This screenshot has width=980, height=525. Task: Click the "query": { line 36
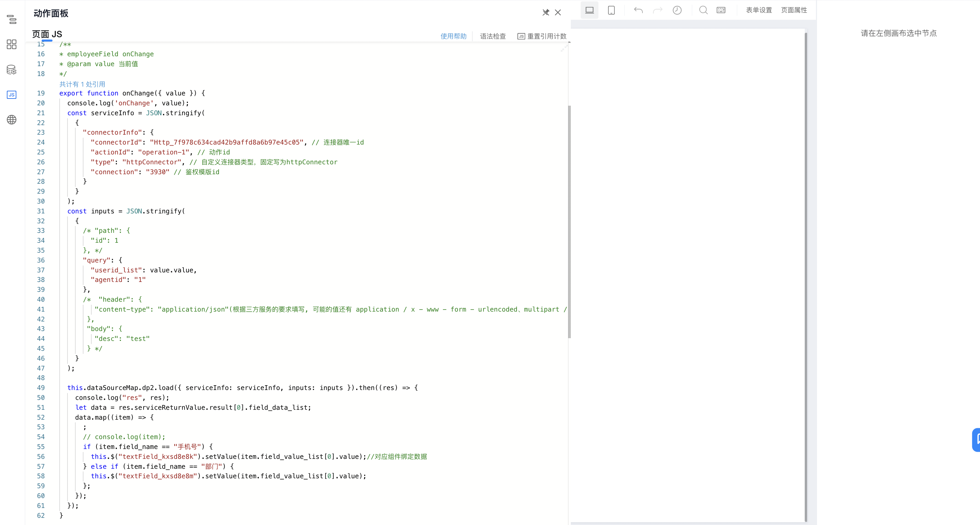tap(102, 260)
